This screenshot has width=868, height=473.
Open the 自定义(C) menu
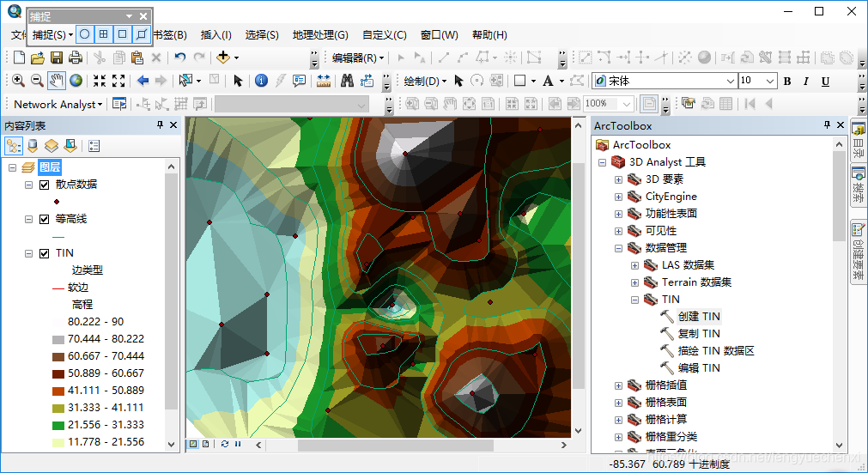(x=384, y=35)
